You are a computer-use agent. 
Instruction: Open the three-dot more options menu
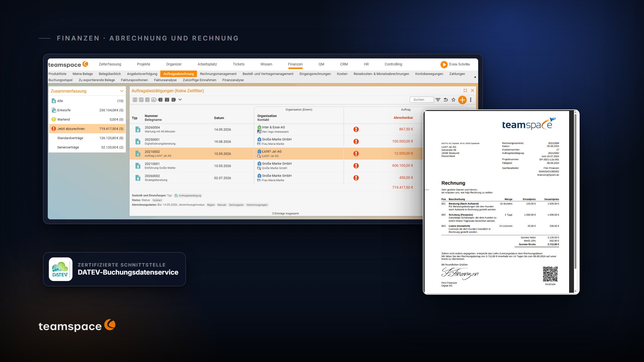pos(471,100)
